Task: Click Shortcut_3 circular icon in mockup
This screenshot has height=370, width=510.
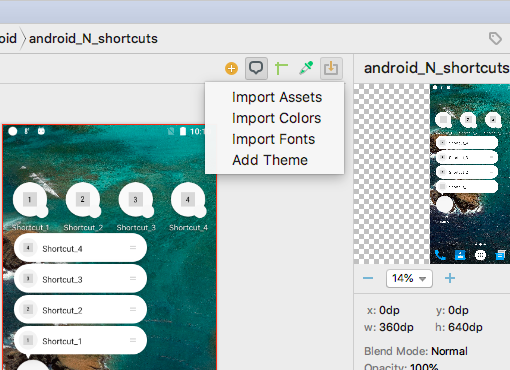Action: [x=135, y=200]
